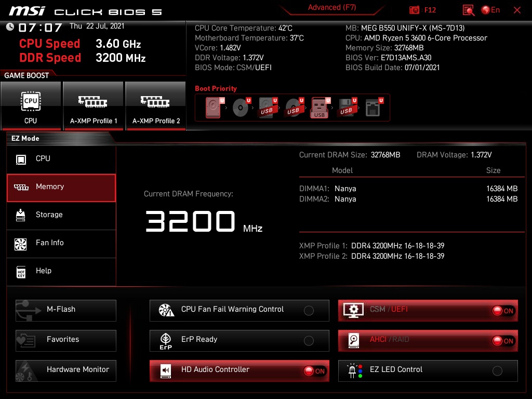
Task: Click the HD Audio speaker icon
Action: (x=166, y=371)
